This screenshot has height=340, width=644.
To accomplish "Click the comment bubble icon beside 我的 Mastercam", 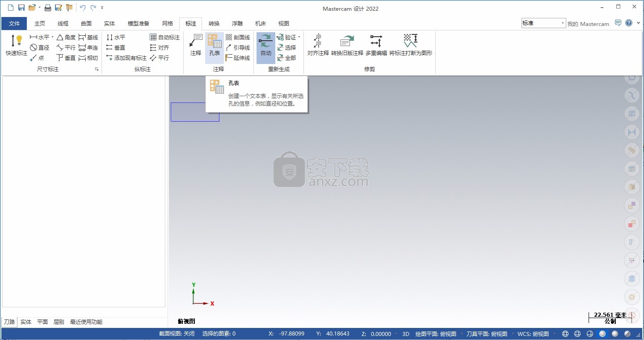I will click(x=618, y=23).
